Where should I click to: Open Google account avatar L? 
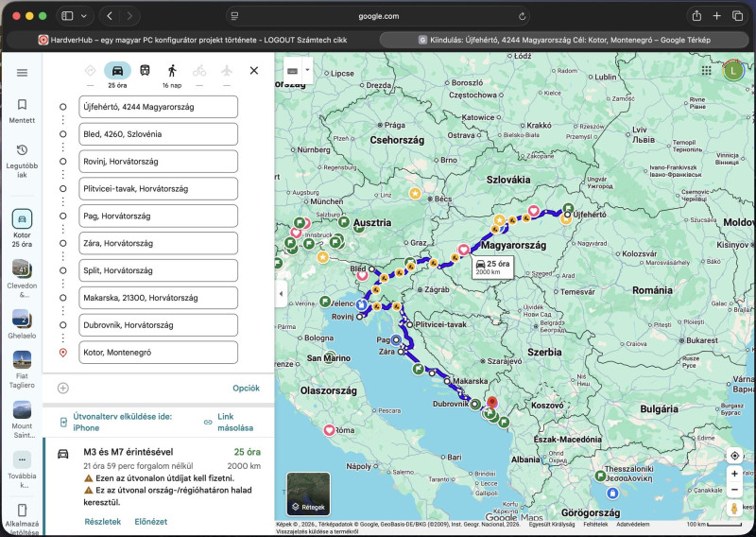[733, 71]
